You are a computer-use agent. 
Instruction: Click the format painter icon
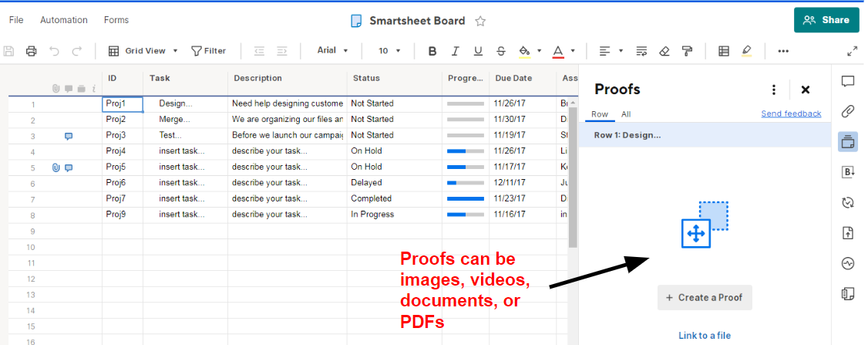pyautogui.click(x=687, y=51)
